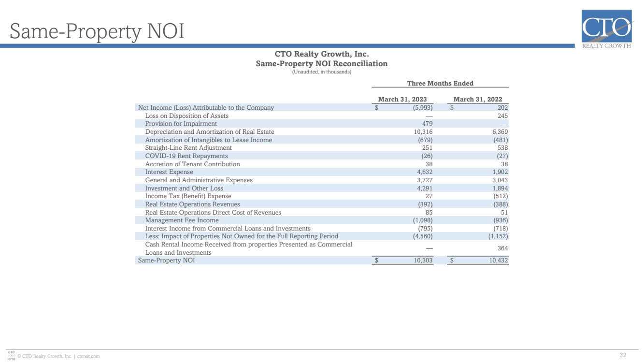Select the 3,043 G&A value

[501, 180]
